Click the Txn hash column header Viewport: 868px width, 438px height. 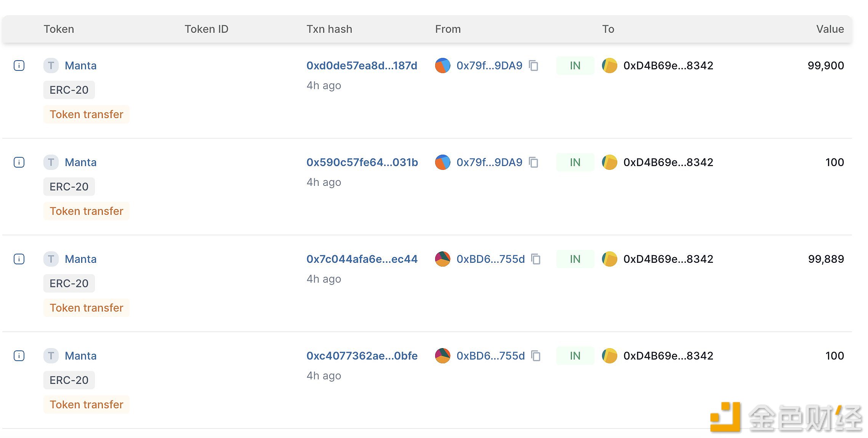tap(329, 29)
